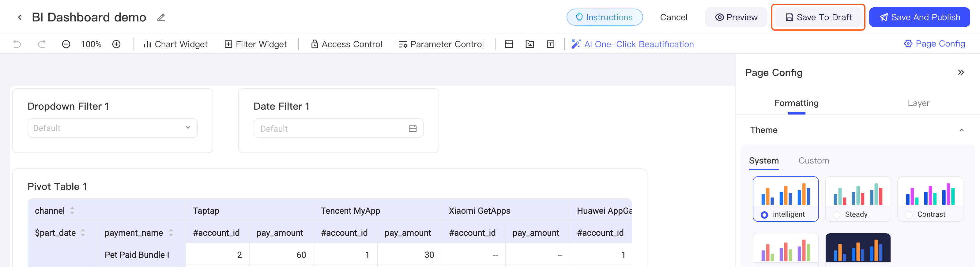The image size is (980, 267).
Task: Collapse the Theme section
Action: tap(961, 130)
